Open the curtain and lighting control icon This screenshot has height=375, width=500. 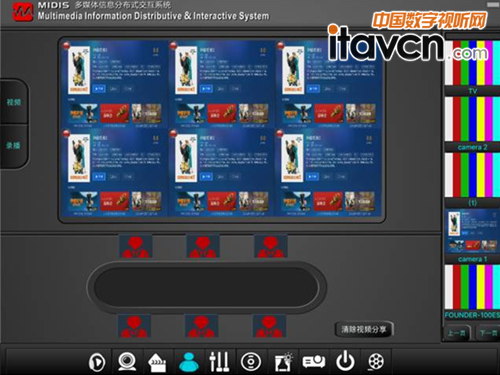click(283, 362)
